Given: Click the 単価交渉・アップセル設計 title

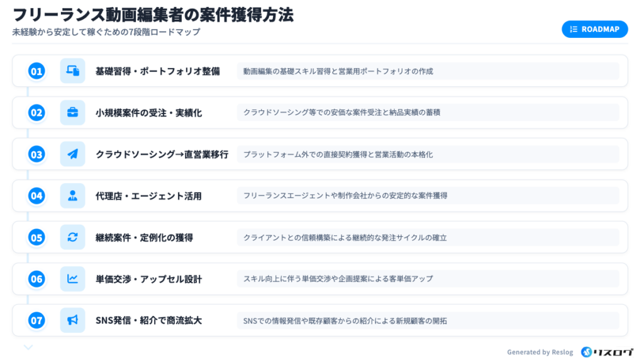Looking at the screenshot, I should tap(148, 279).
